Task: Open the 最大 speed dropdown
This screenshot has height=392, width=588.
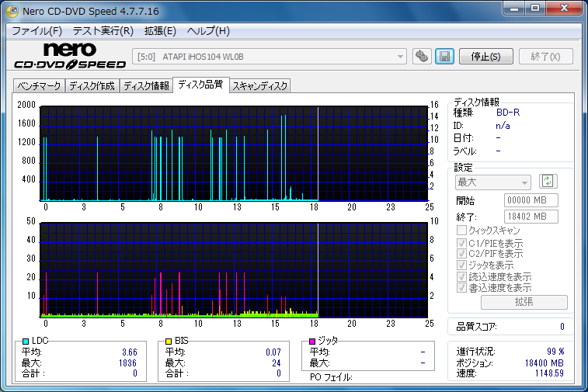Action: (493, 182)
